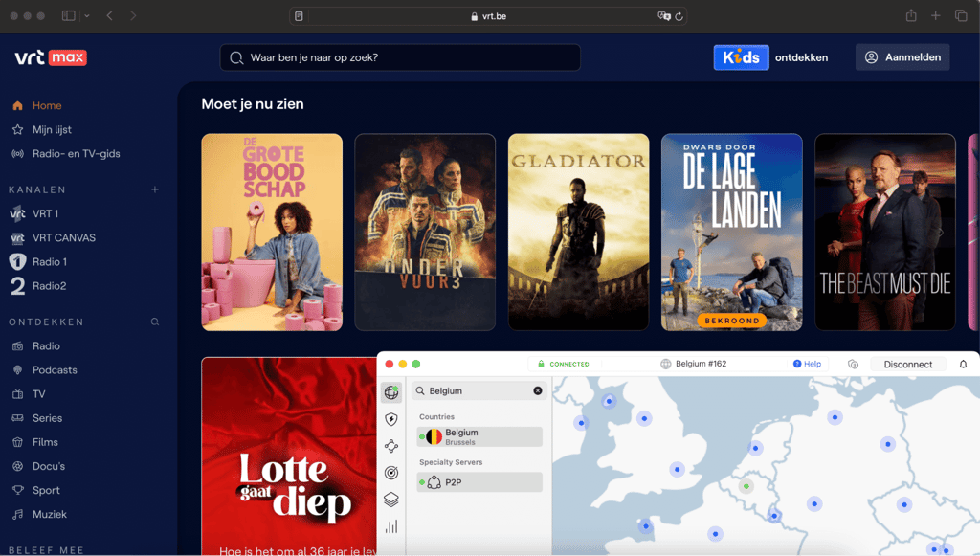Click the vrt.be address bar
The image size is (980, 556).
488,16
